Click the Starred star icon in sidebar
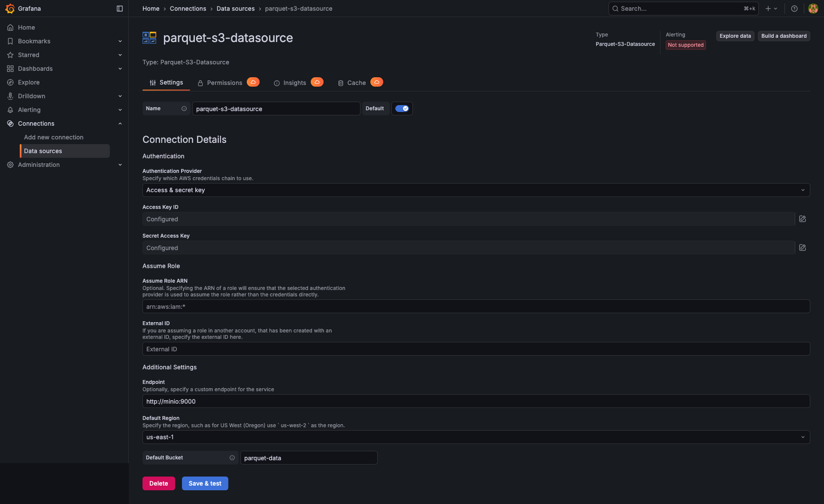This screenshot has width=824, height=504. click(10, 55)
